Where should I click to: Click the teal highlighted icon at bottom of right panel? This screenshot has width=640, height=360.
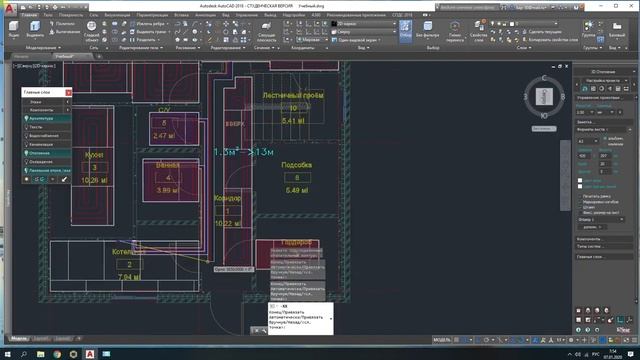click(620, 320)
